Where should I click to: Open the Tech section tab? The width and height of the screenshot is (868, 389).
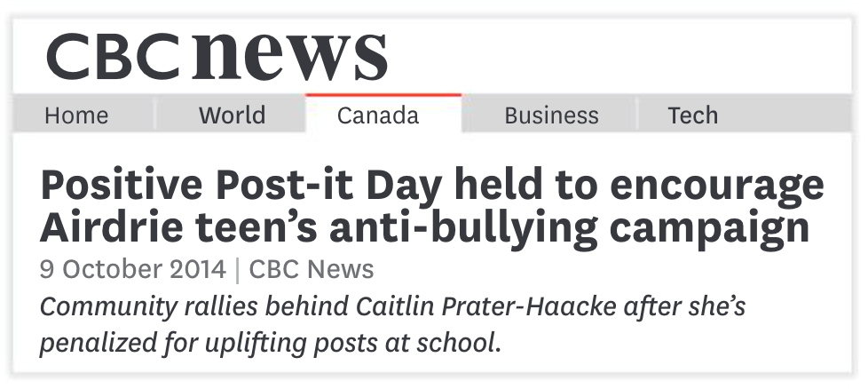[692, 115]
